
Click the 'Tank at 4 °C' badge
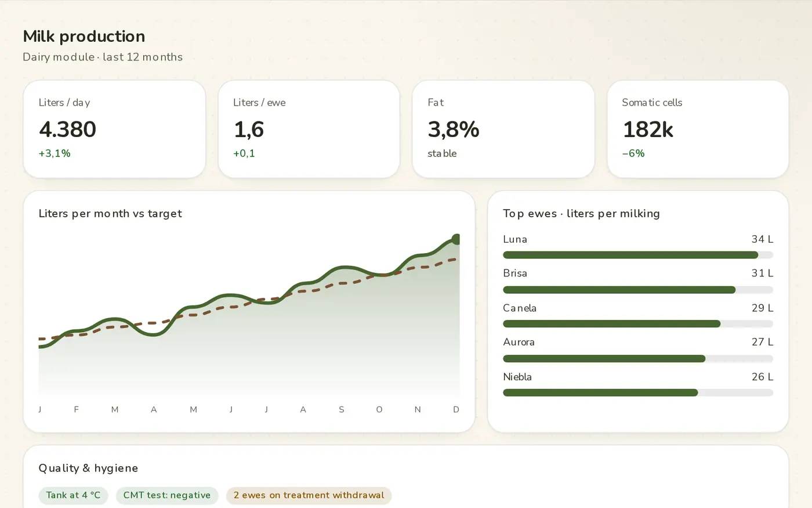[x=73, y=495]
